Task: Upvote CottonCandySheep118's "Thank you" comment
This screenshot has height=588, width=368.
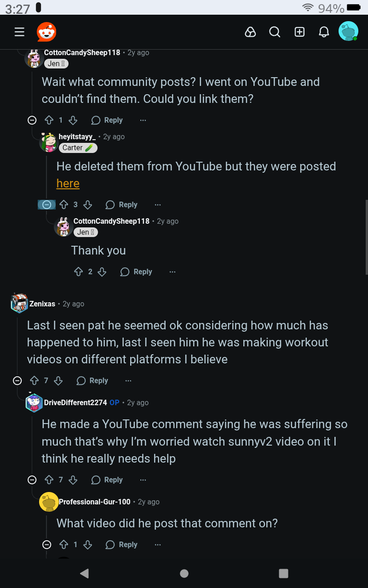Action: click(x=79, y=272)
